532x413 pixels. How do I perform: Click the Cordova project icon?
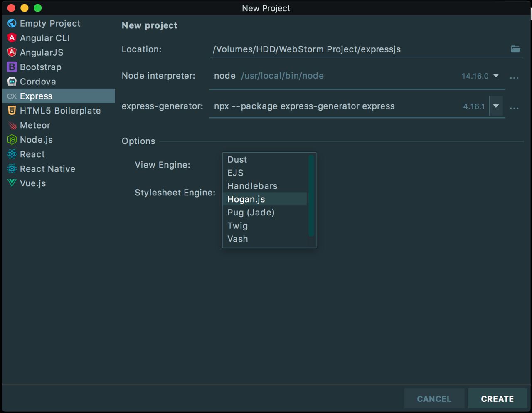[12, 82]
